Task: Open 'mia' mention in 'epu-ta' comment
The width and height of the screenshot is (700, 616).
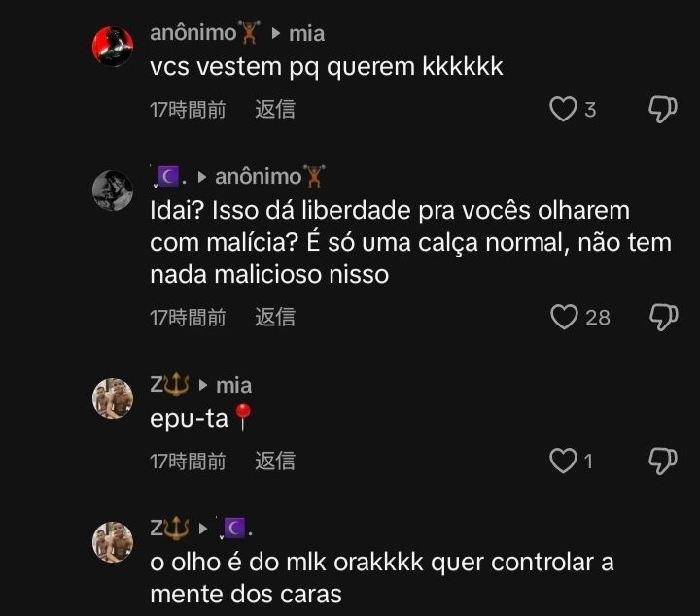Action: click(234, 386)
